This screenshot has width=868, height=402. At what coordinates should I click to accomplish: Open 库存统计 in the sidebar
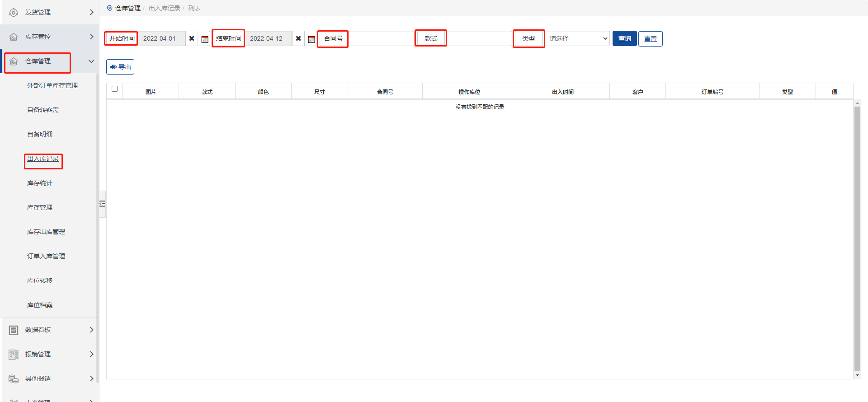click(x=40, y=183)
